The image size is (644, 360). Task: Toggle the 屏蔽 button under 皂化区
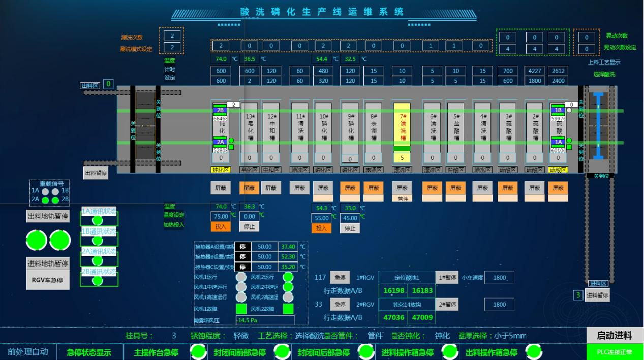[x=249, y=188]
